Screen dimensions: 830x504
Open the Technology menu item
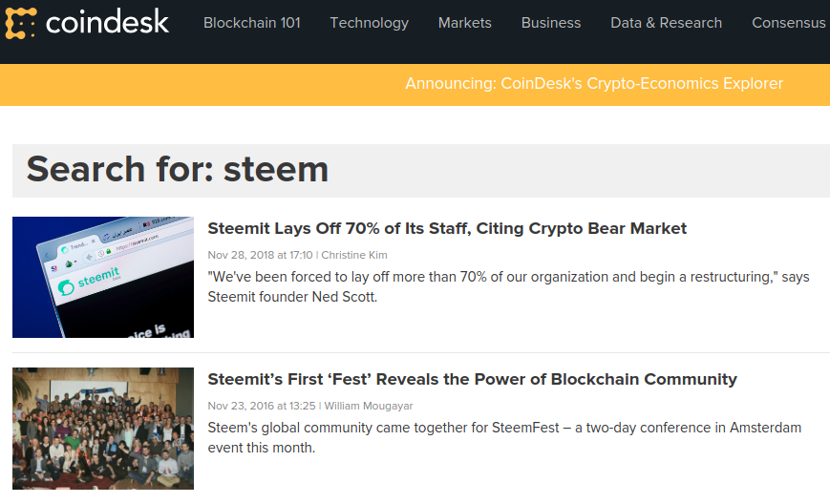370,23
